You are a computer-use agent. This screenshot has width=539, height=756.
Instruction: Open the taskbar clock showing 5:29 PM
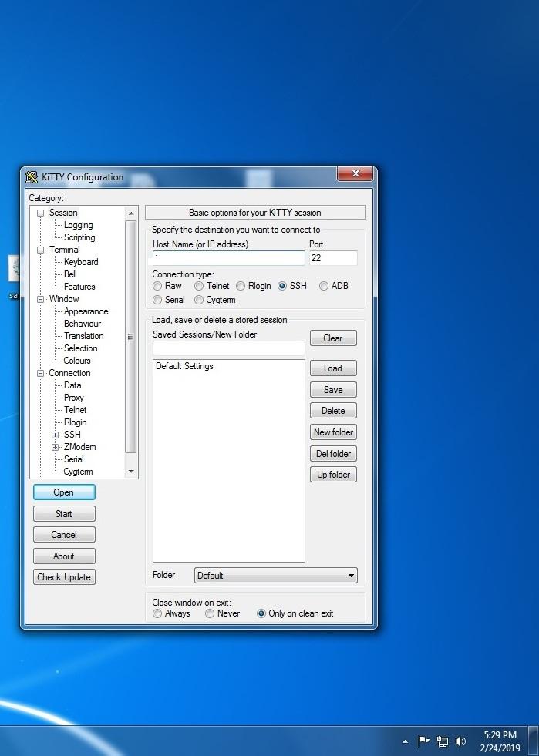pos(500,741)
